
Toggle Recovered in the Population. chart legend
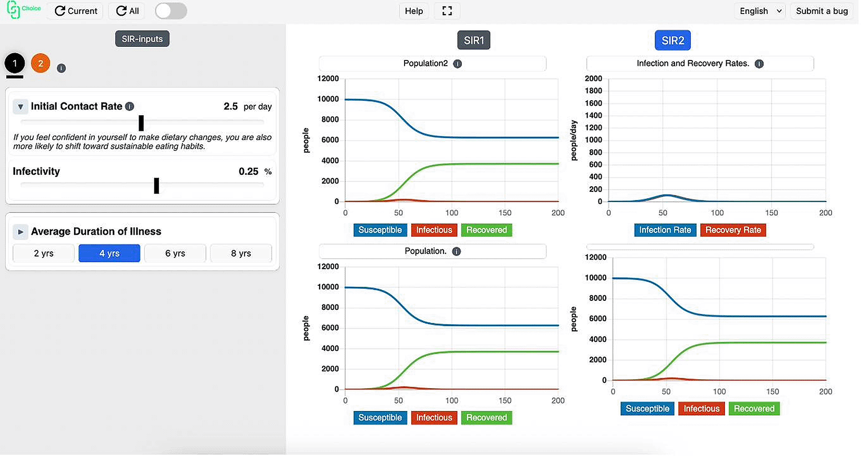point(486,418)
